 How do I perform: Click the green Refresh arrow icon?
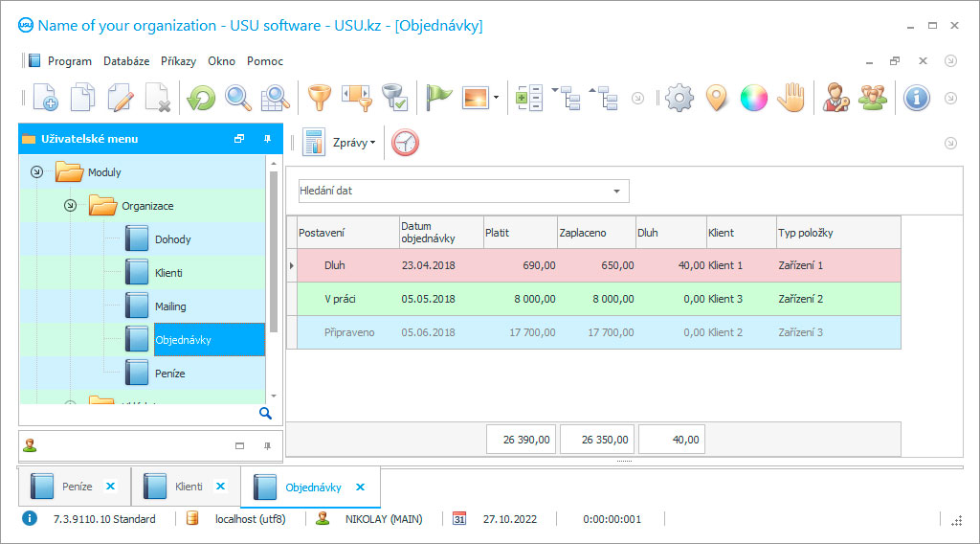[201, 98]
